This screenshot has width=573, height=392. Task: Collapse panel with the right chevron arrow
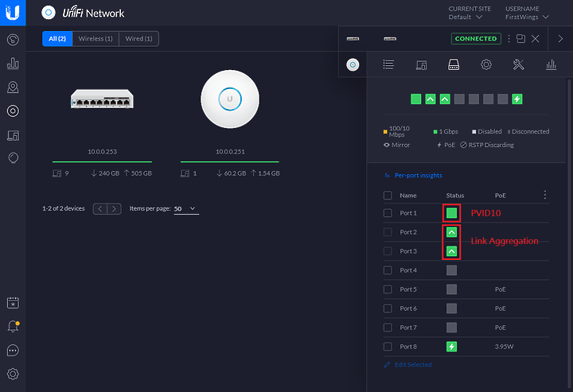[x=560, y=38]
